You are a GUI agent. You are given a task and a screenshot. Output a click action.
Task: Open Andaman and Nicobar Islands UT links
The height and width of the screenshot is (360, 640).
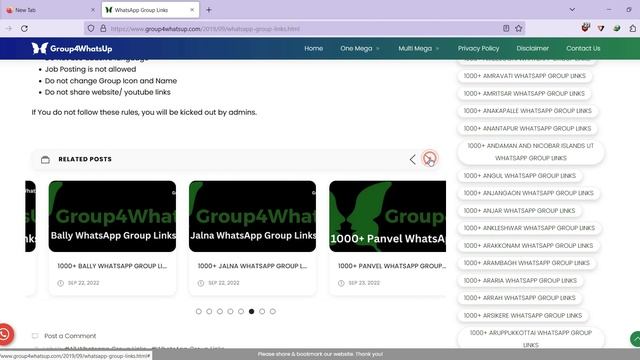[531, 152]
